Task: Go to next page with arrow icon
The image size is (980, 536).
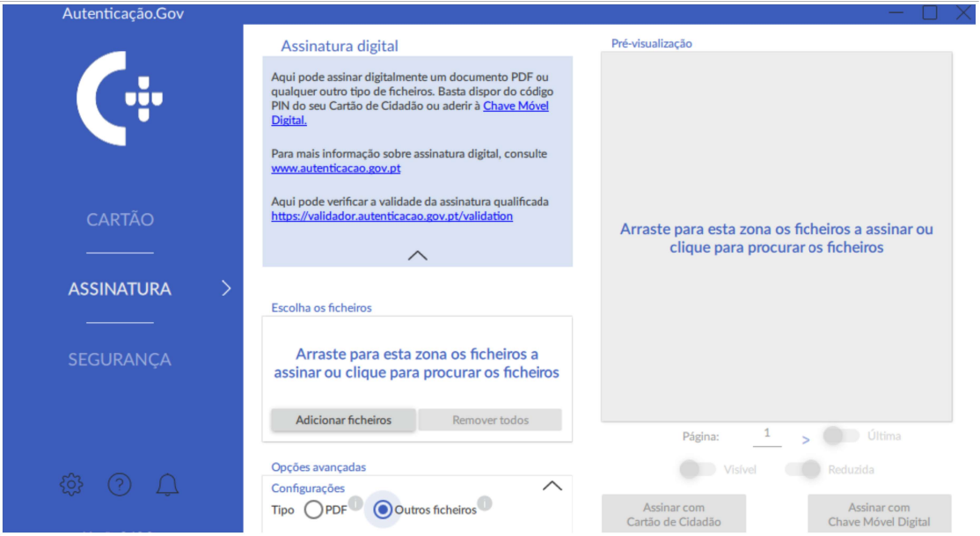Action: coord(805,439)
